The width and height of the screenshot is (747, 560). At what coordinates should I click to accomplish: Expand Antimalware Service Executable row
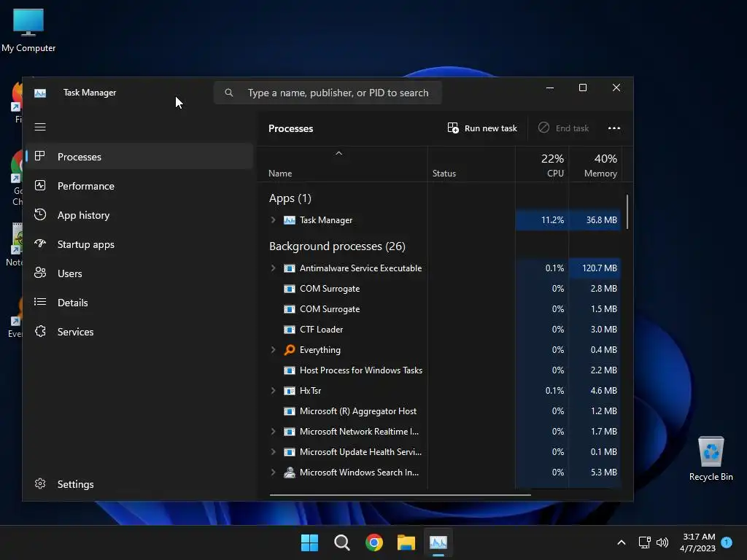coord(273,268)
